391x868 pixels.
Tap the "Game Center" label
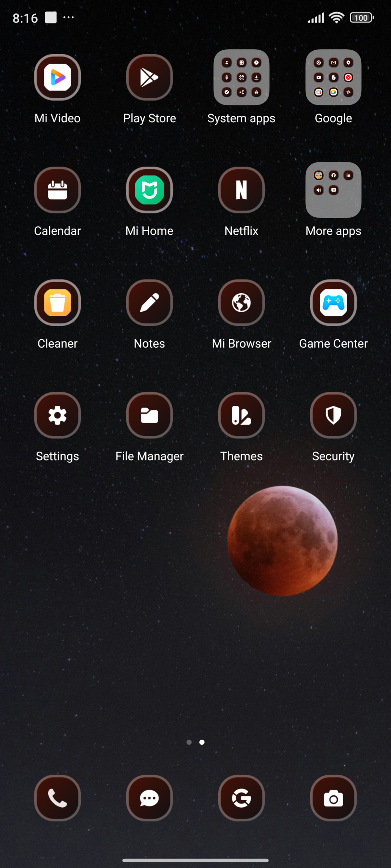pyautogui.click(x=333, y=343)
